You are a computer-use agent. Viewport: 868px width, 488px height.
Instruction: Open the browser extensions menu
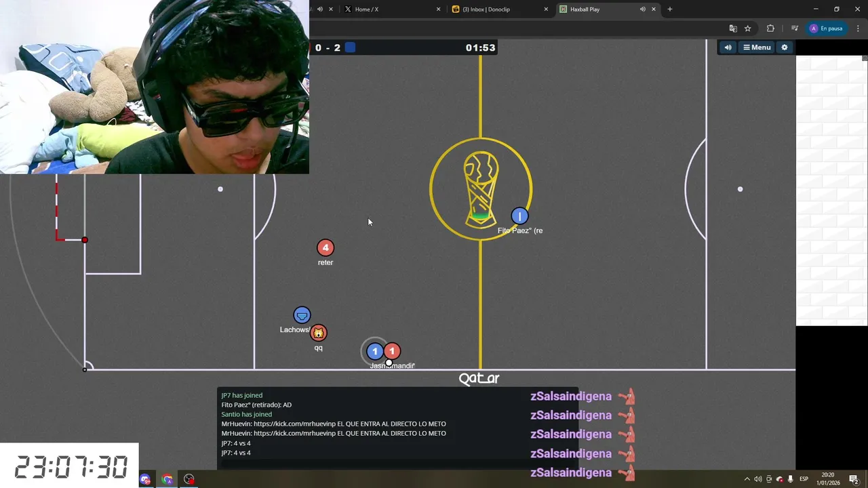(770, 28)
